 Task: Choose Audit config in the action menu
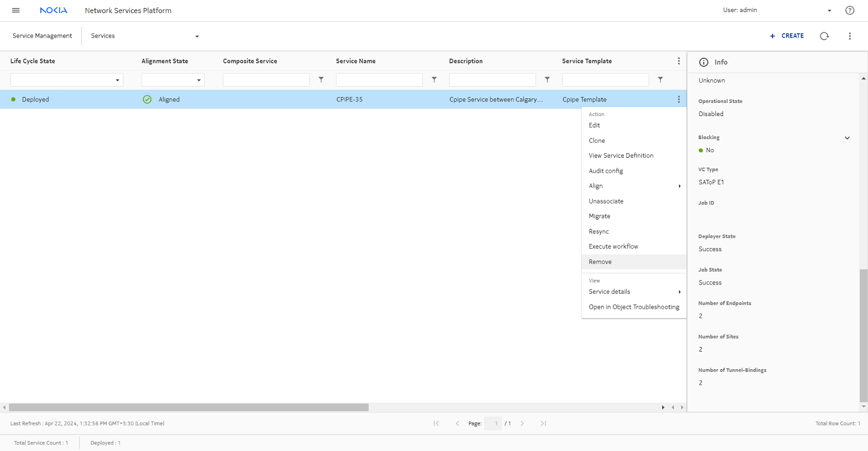(x=606, y=171)
